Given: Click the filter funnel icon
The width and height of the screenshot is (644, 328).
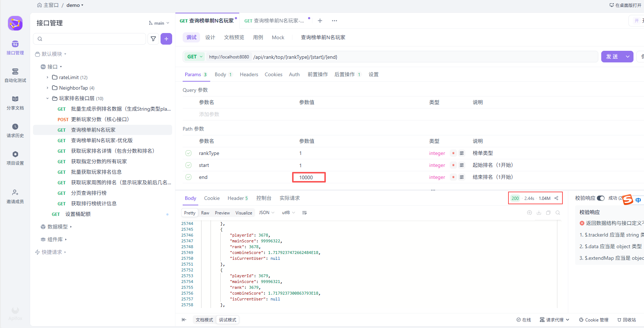Looking at the screenshot, I should pyautogui.click(x=153, y=39).
